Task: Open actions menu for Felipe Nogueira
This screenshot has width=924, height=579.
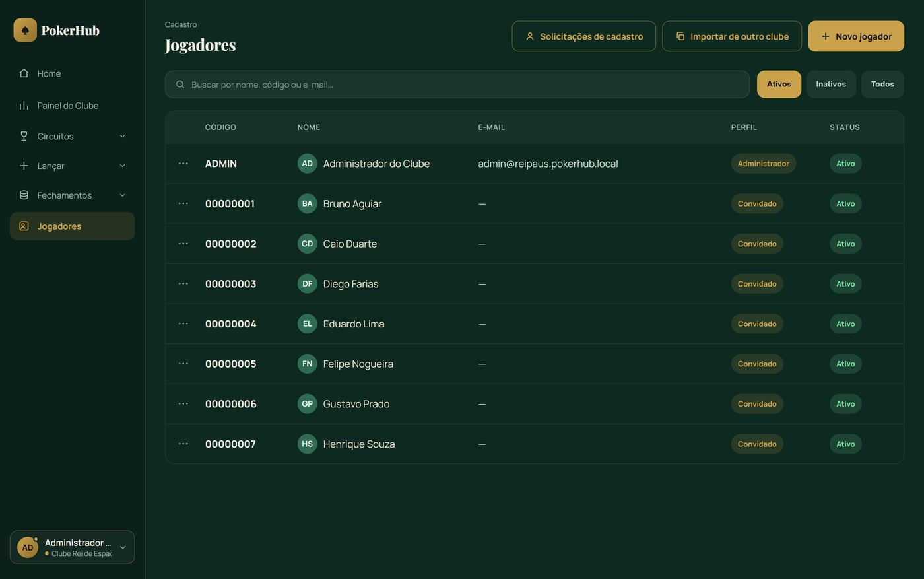Action: [x=183, y=364]
